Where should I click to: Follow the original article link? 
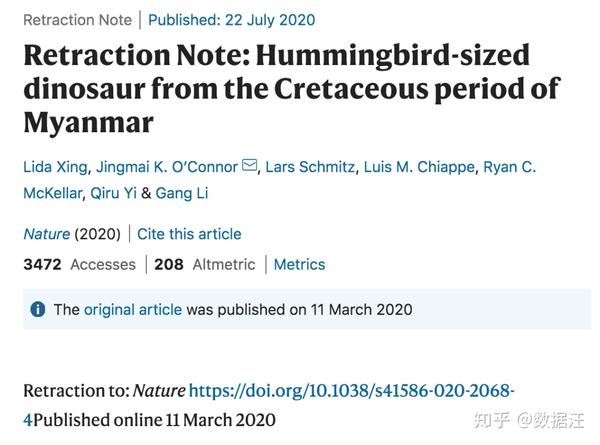coord(133,310)
